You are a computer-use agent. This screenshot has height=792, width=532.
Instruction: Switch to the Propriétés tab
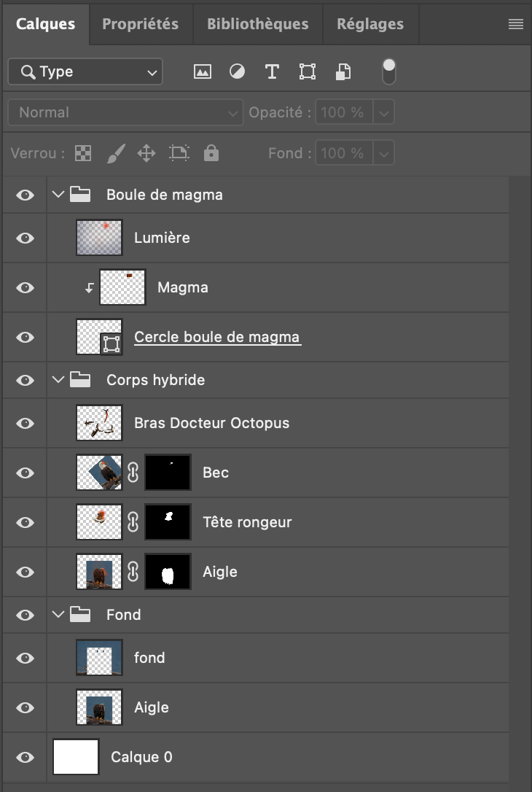pos(140,23)
